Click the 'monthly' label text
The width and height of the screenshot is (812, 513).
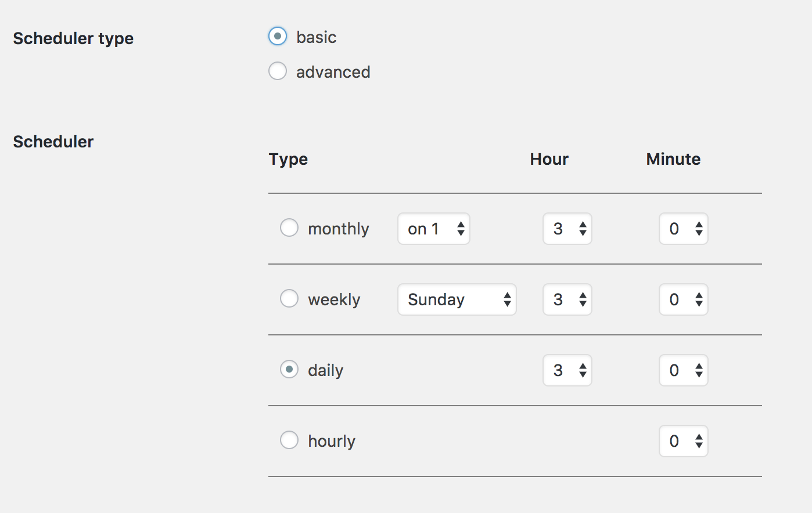click(x=338, y=229)
